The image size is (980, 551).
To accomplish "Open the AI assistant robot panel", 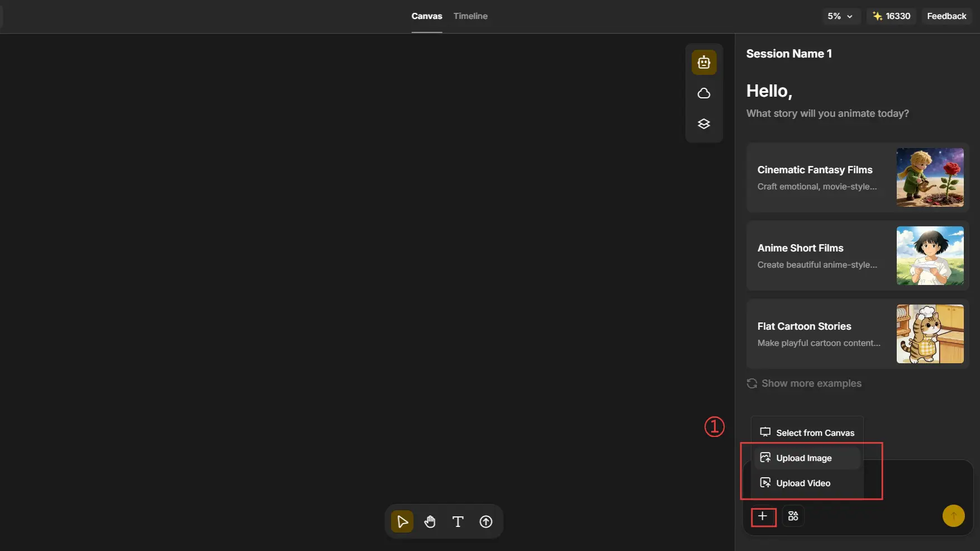I will pos(704,62).
